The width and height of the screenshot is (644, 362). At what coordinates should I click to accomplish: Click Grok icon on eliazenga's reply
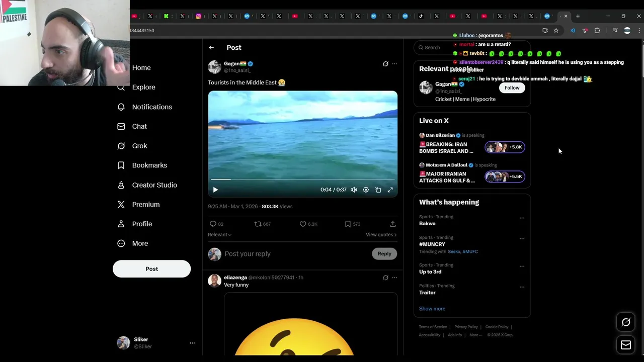(385, 278)
